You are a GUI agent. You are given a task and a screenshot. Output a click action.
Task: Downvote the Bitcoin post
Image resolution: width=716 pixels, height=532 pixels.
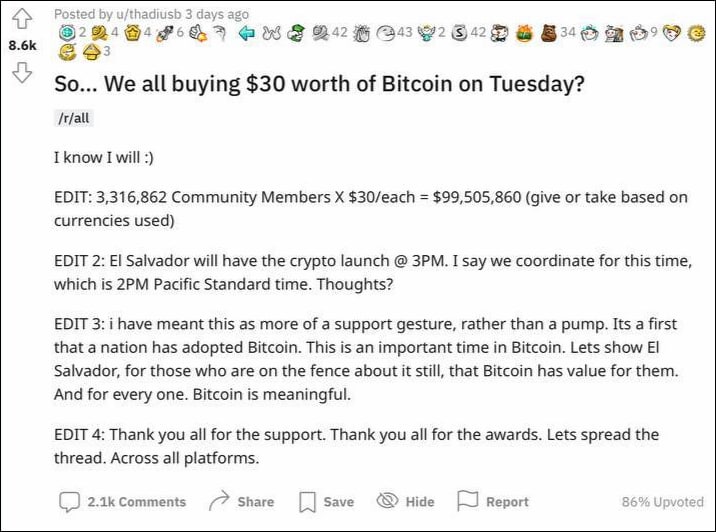[21, 72]
